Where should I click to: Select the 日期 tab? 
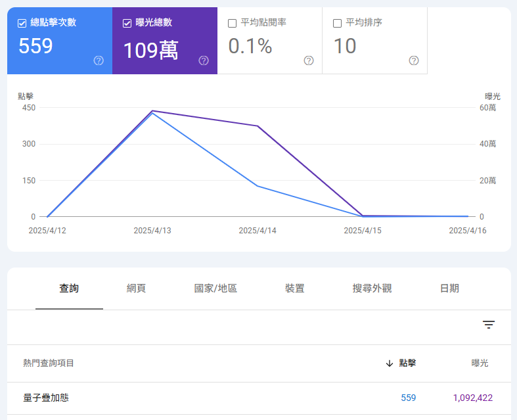pyautogui.click(x=449, y=289)
